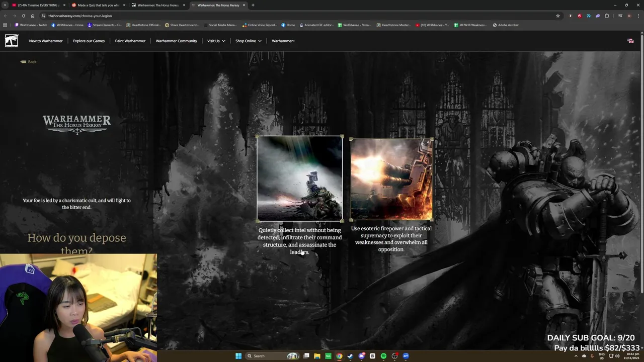The image size is (644, 362).
Task: Close the 40k Timeline EVERYTHING tab
Action: [x=64, y=5]
